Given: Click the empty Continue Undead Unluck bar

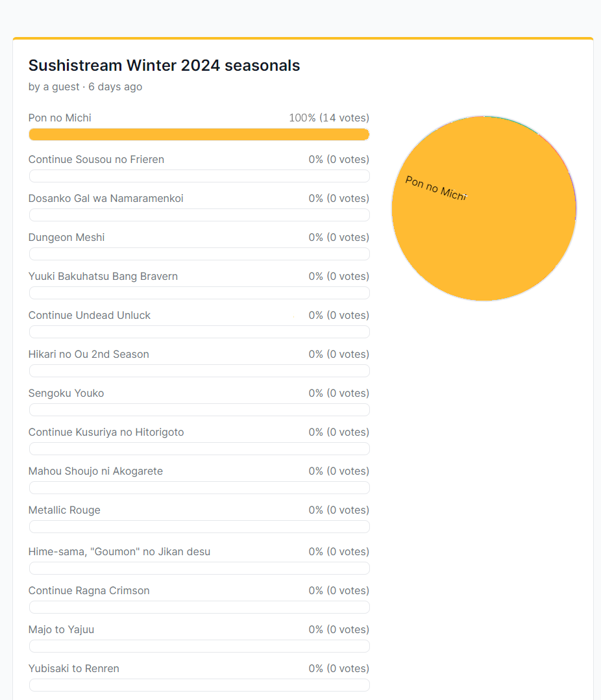Looking at the screenshot, I should tap(199, 332).
